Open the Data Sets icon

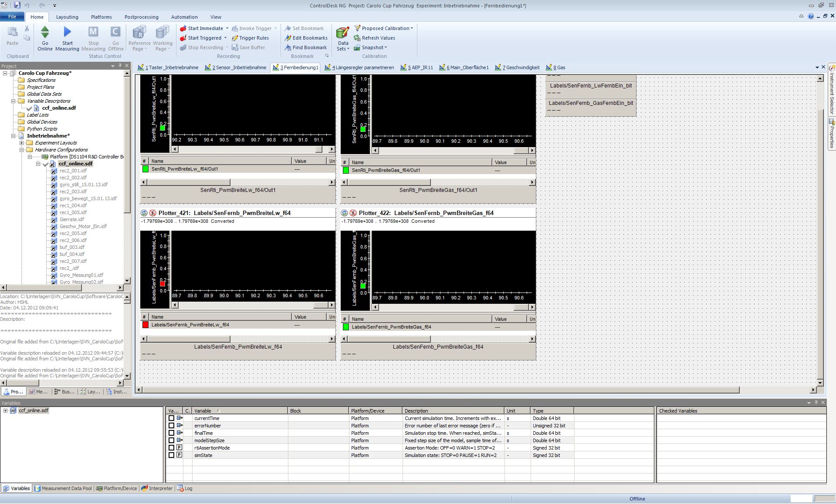coord(343,33)
